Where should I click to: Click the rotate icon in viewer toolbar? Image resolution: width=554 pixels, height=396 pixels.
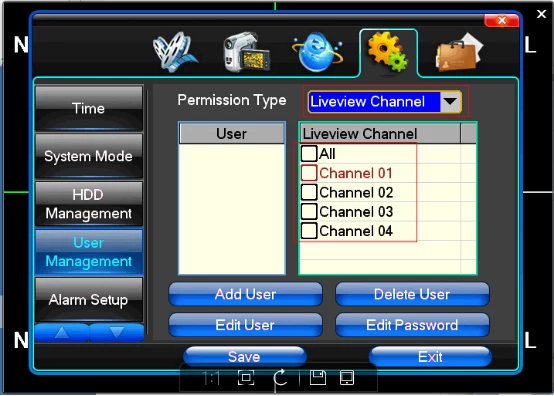[281, 378]
